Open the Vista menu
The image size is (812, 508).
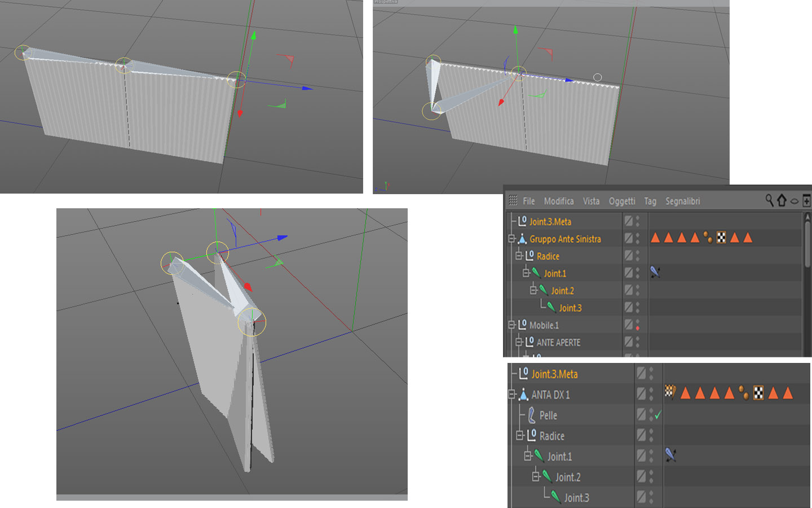(591, 201)
